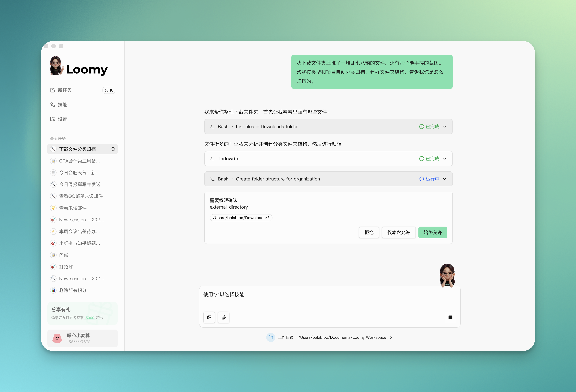Viewport: 576px width, 392px height.
Task: Click the loading spinner on 下载文件分类归档 task
Action: pos(113,149)
